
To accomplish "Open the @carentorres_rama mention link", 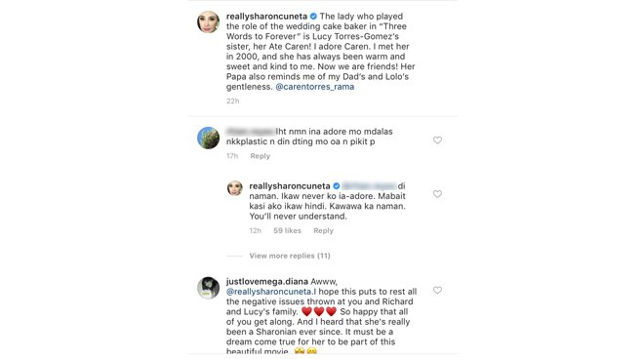I will (314, 87).
